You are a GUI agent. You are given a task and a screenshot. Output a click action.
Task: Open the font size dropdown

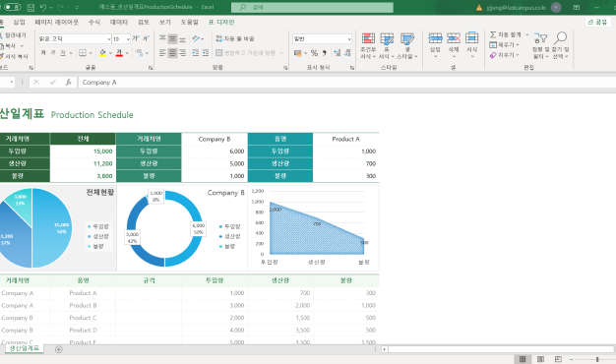tap(128, 39)
